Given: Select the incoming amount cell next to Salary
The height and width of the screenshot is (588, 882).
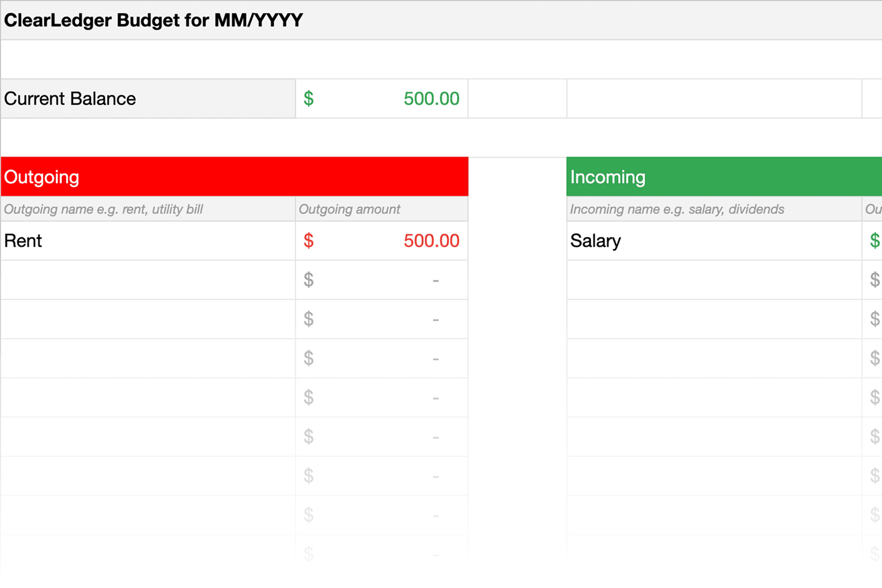Looking at the screenshot, I should [875, 241].
